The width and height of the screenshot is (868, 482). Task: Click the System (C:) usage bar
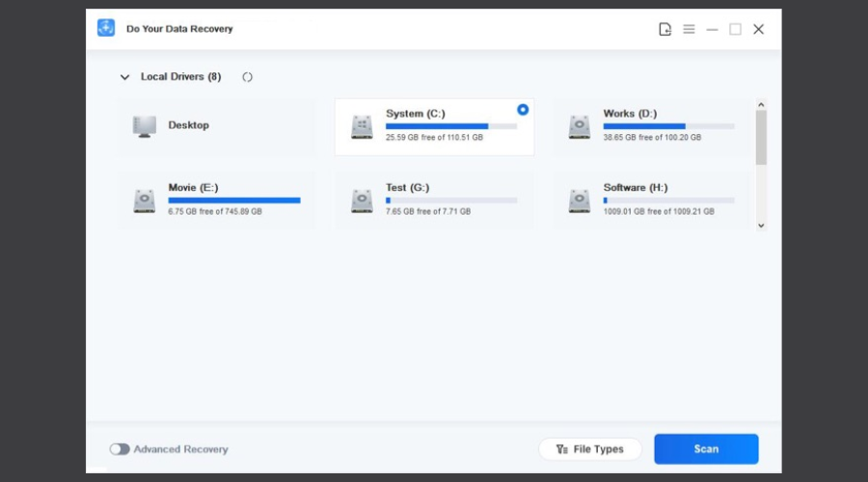point(451,126)
